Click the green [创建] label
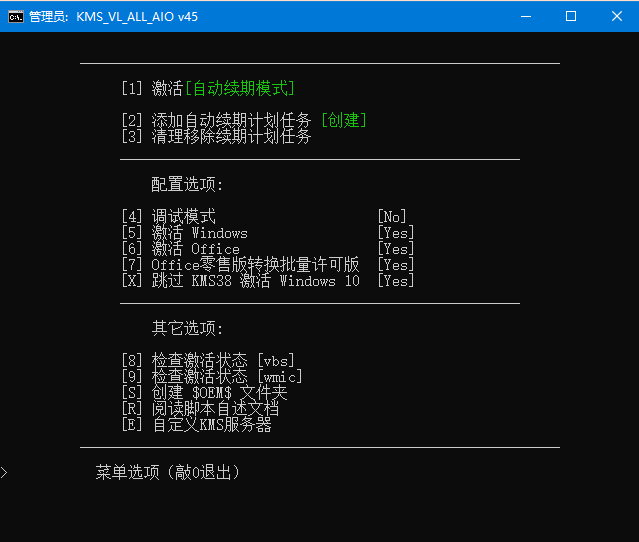This screenshot has height=542, width=639. 344,120
